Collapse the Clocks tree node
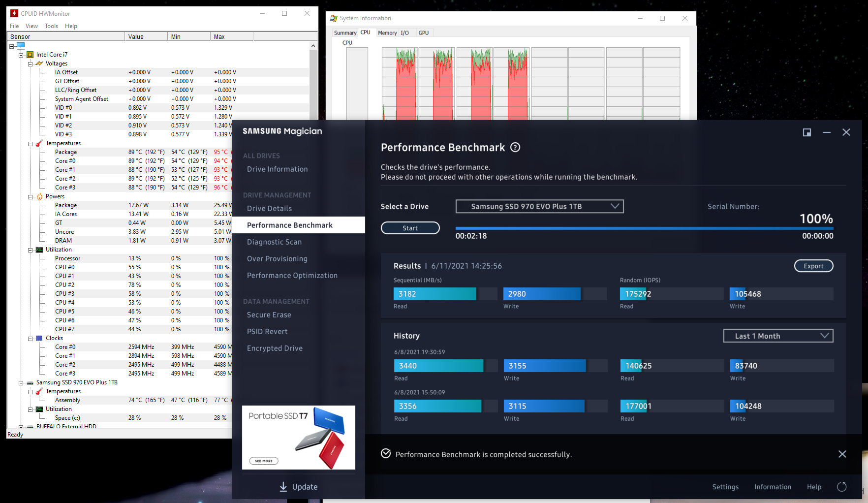Screen dimensions: 868x503 pyautogui.click(x=31, y=338)
